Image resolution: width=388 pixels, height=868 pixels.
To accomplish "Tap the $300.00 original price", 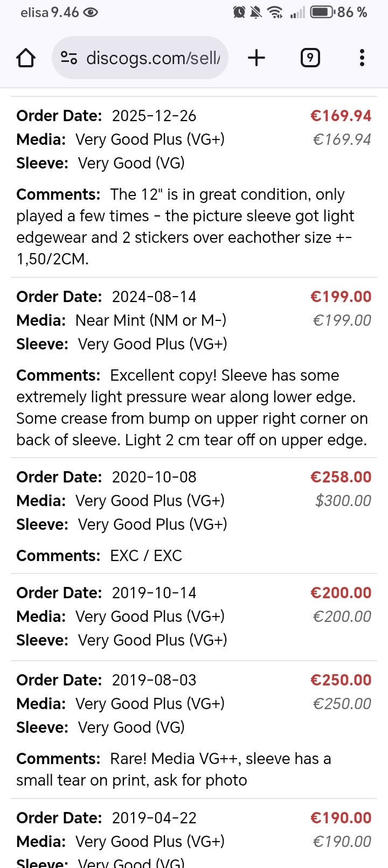I will pyautogui.click(x=343, y=501).
